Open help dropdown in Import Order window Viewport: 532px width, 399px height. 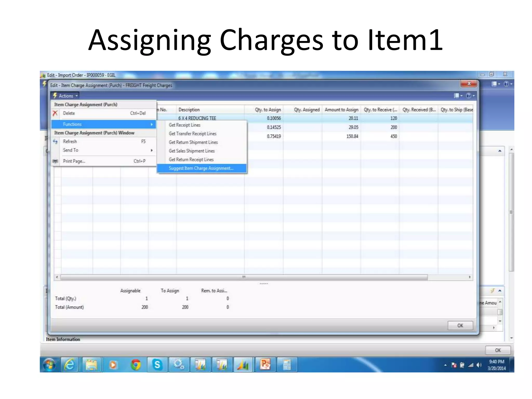pos(508,84)
